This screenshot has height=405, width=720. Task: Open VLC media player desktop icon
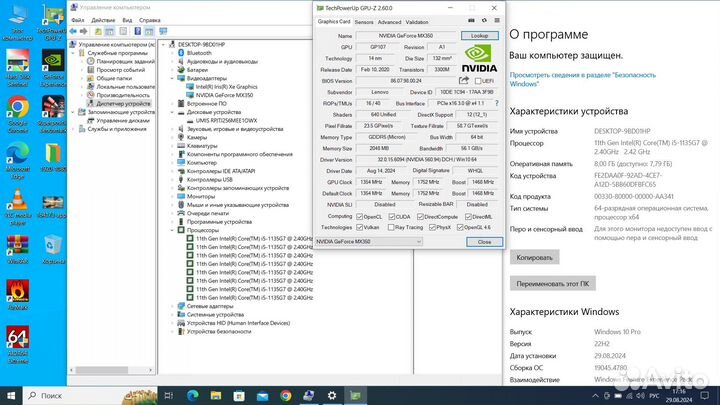18,207
